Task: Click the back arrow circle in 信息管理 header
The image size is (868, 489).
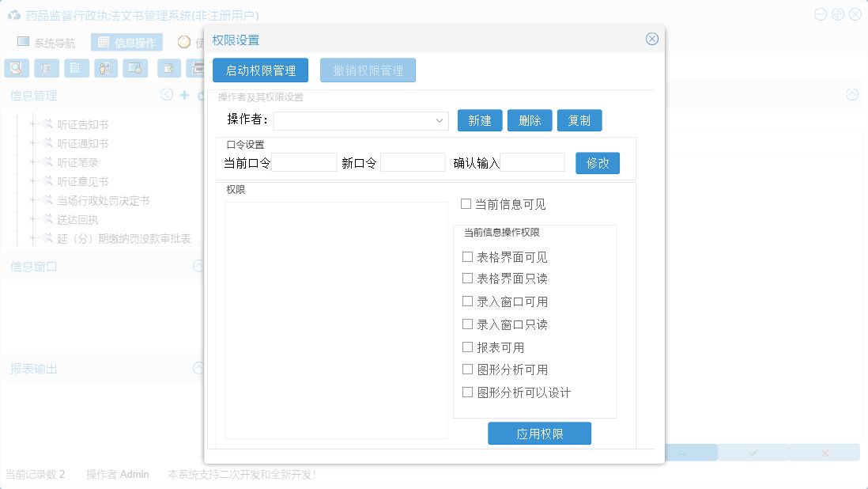Action: coord(167,95)
